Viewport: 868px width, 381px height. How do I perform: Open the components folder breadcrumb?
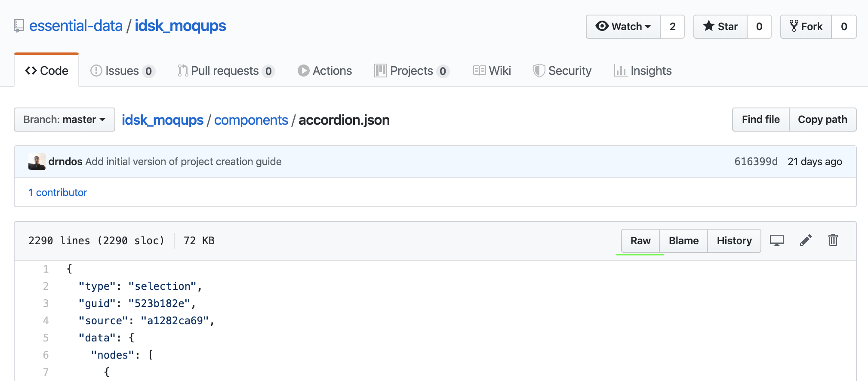pos(251,120)
